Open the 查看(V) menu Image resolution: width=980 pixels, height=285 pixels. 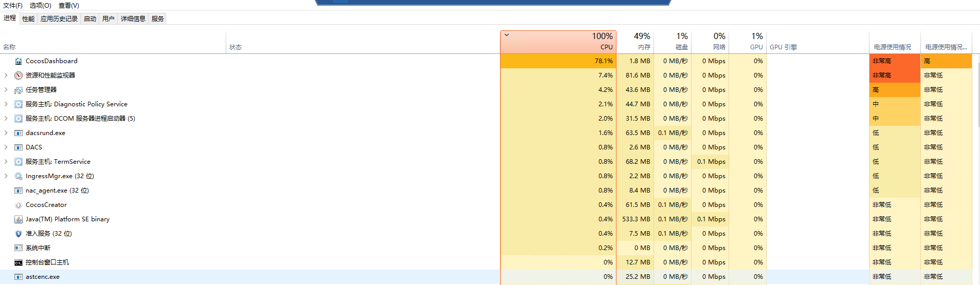tap(68, 5)
